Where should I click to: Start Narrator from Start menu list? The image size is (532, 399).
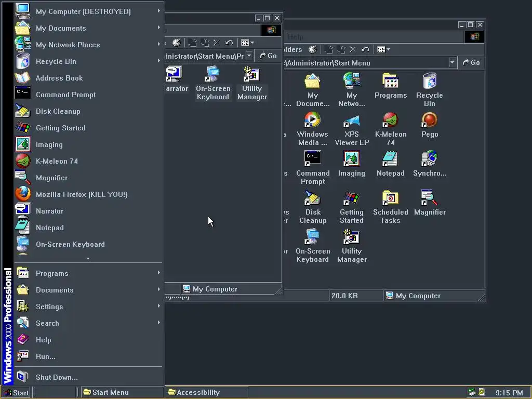tap(88, 211)
